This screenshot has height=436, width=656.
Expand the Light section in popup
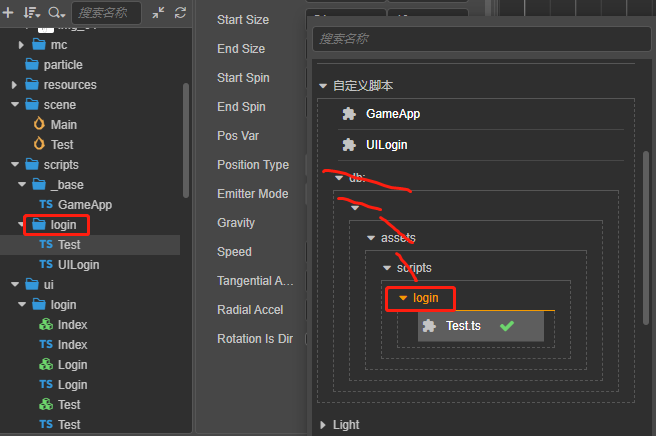tap(323, 425)
